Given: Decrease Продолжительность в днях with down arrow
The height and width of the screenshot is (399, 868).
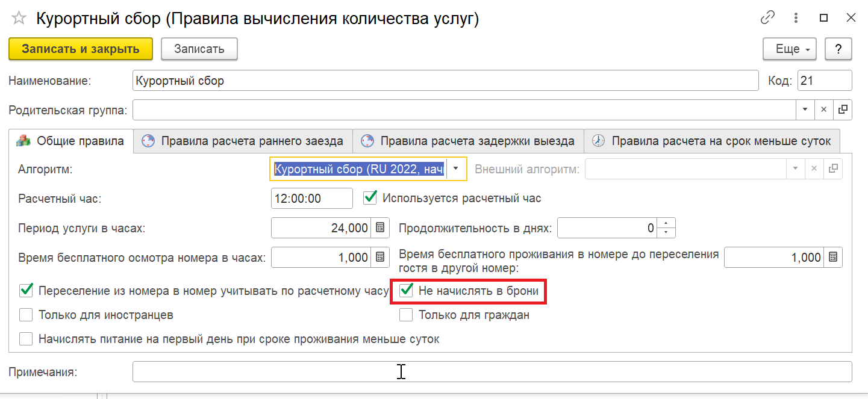Looking at the screenshot, I should pyautogui.click(x=666, y=233).
